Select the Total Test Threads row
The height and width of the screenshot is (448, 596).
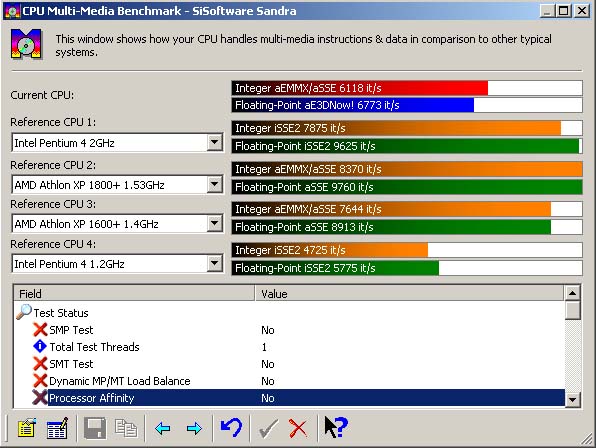[289, 347]
